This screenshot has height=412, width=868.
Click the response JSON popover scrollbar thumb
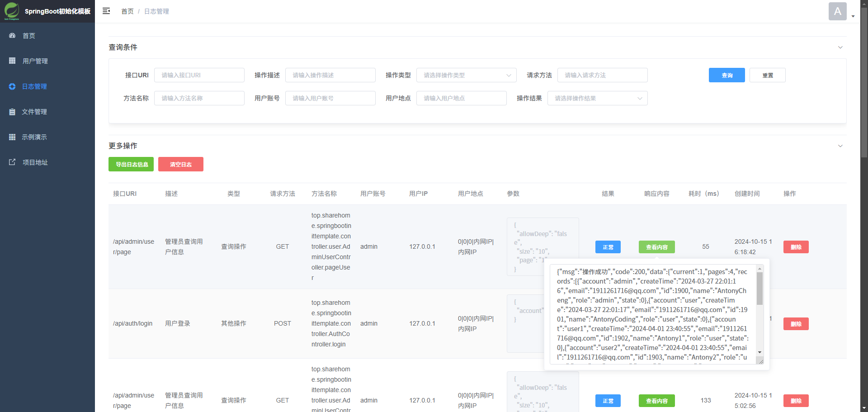pyautogui.click(x=759, y=289)
